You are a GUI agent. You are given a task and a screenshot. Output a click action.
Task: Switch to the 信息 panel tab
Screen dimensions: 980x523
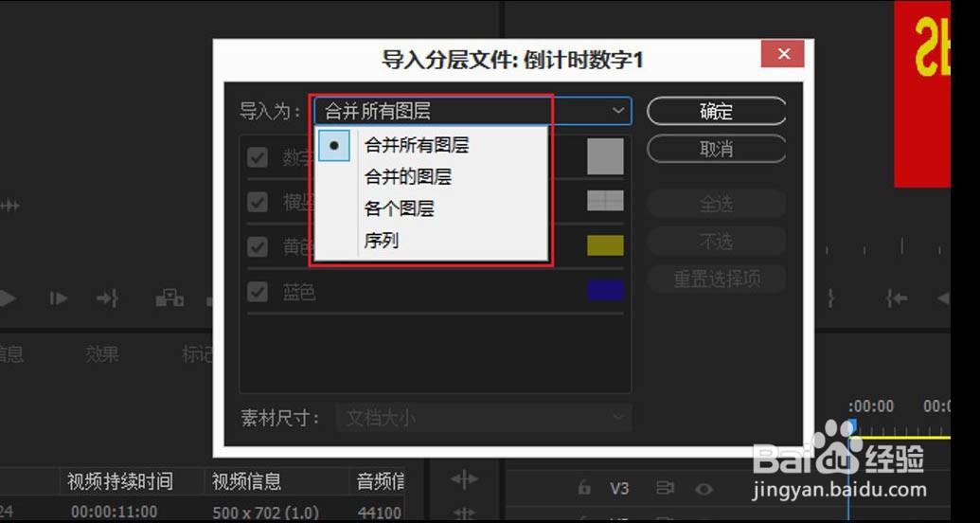click(11, 354)
